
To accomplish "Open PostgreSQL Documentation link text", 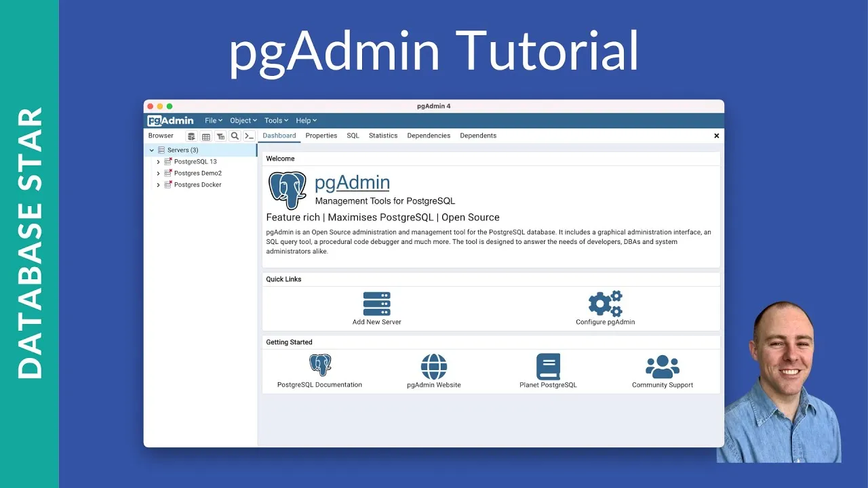I will coord(319,385).
